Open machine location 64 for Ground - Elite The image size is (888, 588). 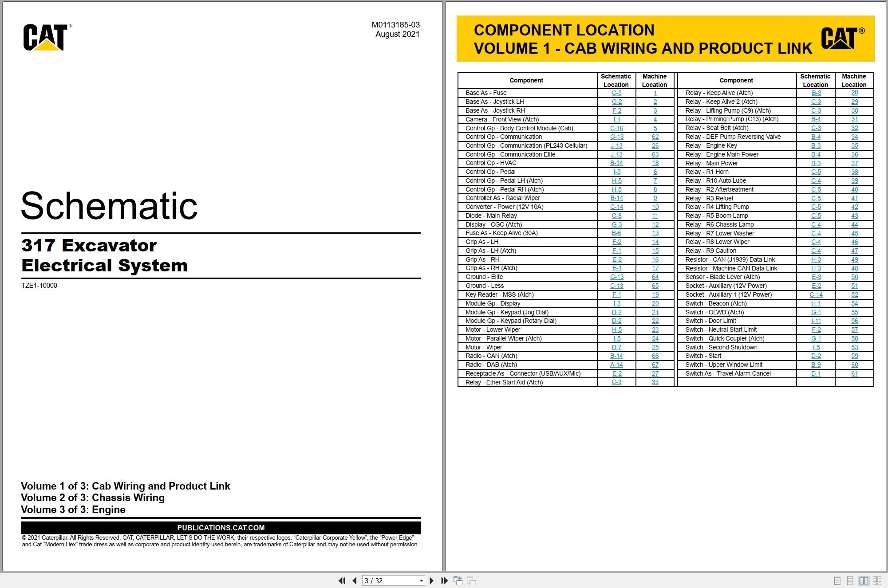(655, 277)
